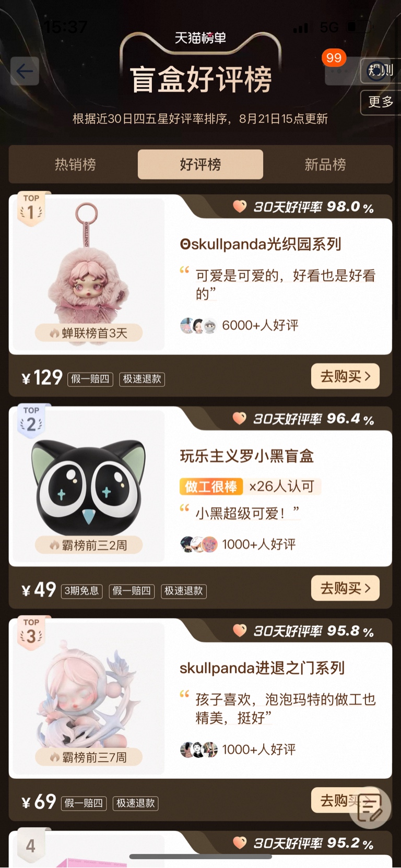Image resolution: width=401 pixels, height=868 pixels.
Task: Expand the 更多 menu
Action: [x=381, y=102]
